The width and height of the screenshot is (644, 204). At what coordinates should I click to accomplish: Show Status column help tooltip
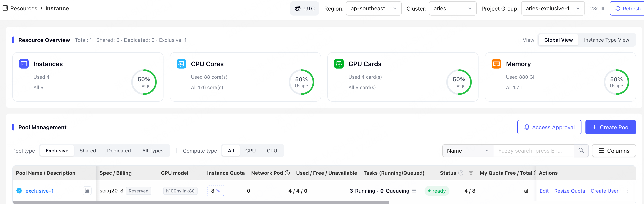pyautogui.click(x=461, y=173)
